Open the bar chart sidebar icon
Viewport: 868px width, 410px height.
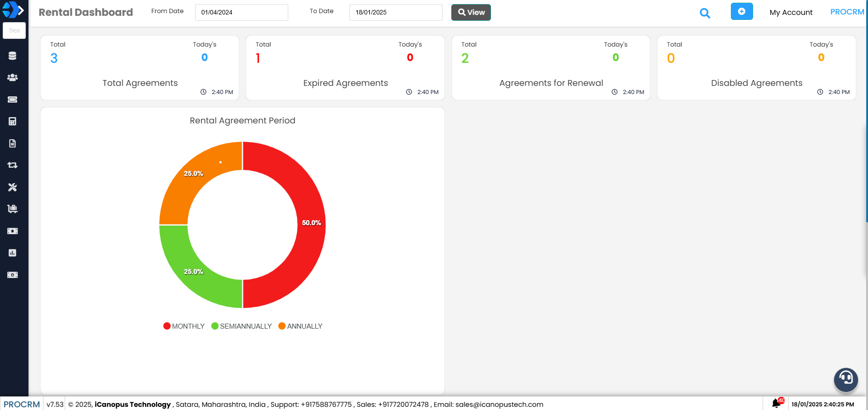click(x=12, y=253)
